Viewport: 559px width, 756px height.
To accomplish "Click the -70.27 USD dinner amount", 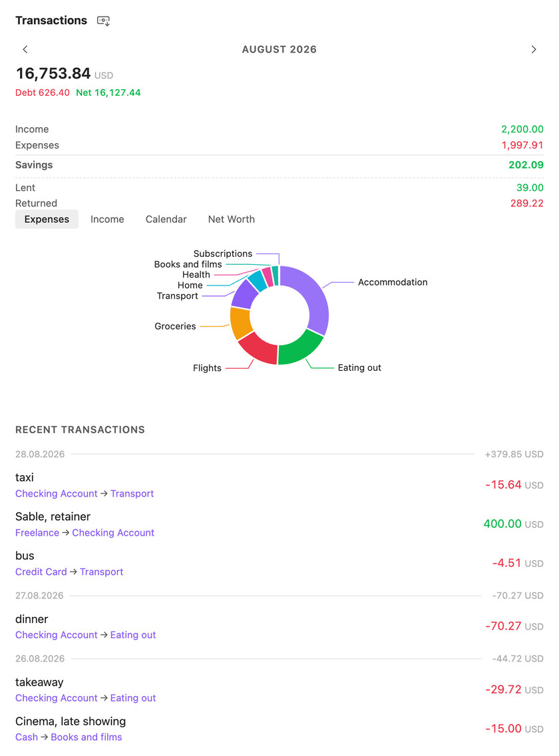I will click(x=514, y=626).
